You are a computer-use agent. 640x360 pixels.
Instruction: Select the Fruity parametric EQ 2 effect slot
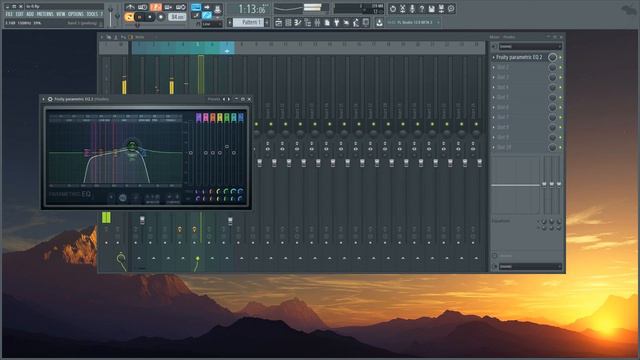519,58
